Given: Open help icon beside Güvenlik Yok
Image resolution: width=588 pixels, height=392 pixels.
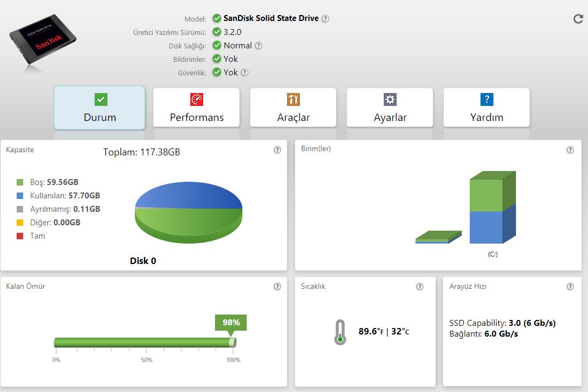Looking at the screenshot, I should pos(245,73).
